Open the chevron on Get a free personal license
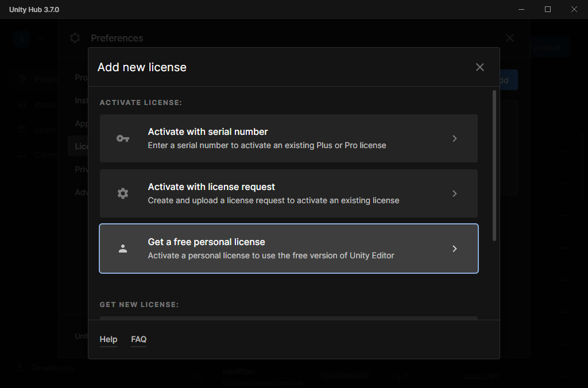588x388 pixels. (x=455, y=249)
